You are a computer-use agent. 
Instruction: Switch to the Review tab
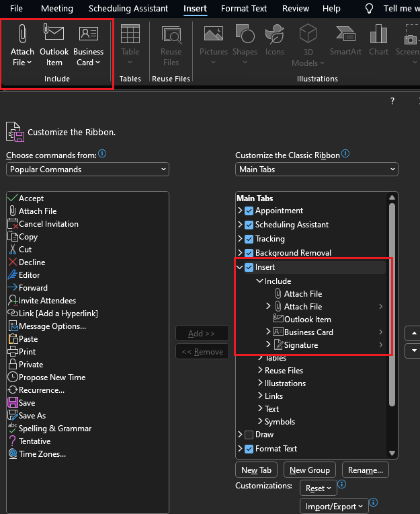click(296, 9)
